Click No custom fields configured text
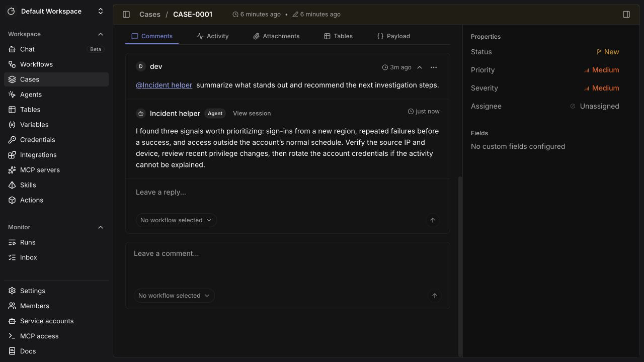Viewport: 644px width, 362px height. coord(518,146)
